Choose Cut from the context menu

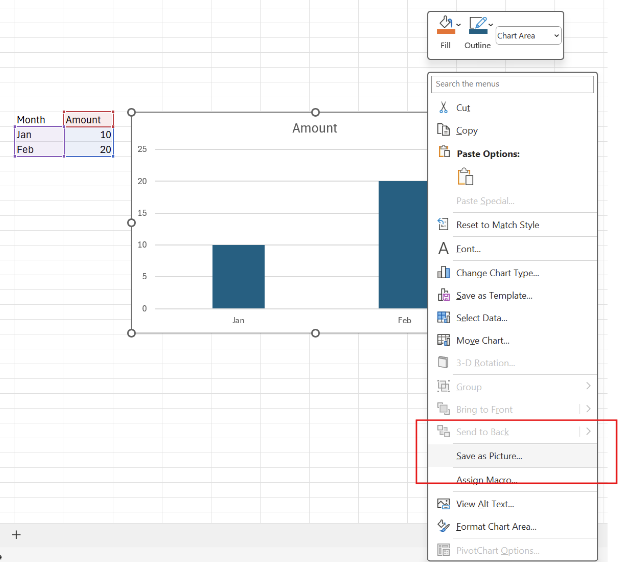(463, 108)
